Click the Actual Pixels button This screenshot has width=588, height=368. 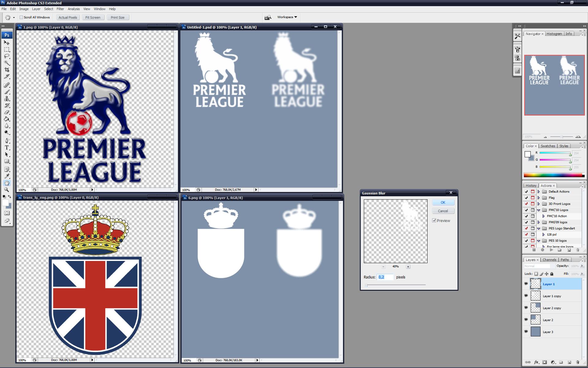tap(68, 17)
